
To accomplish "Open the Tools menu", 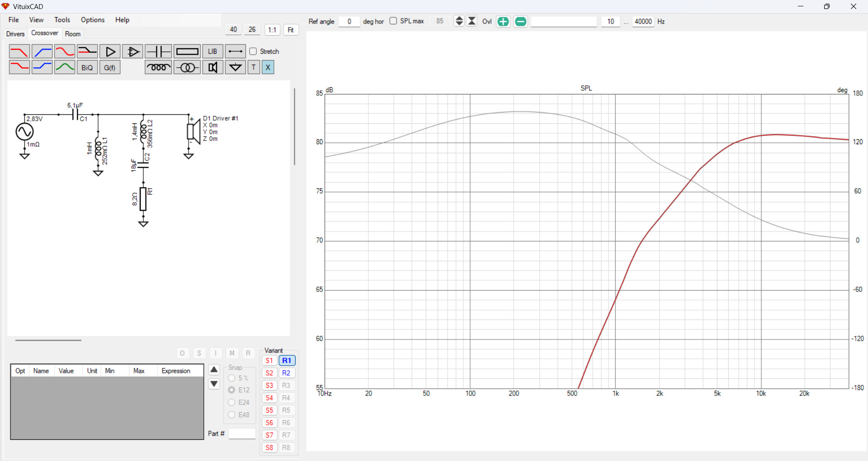I will pos(62,20).
